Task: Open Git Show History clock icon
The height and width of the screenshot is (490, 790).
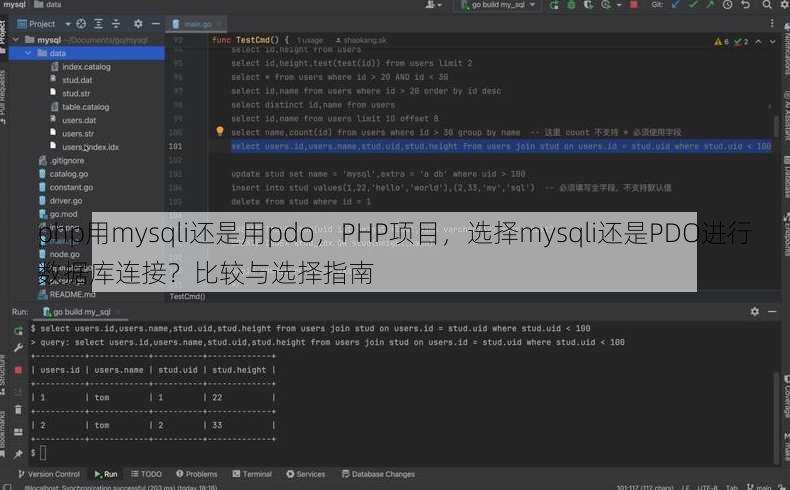Action: (x=728, y=5)
